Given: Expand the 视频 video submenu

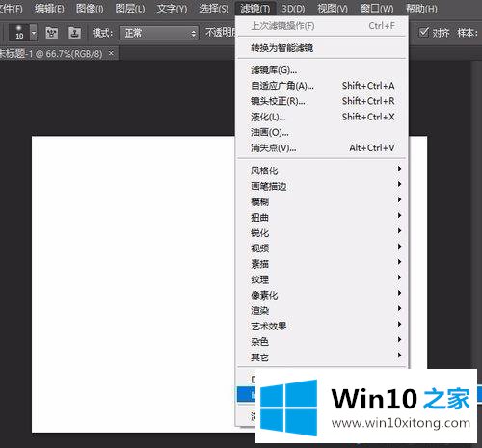Looking at the screenshot, I should click(322, 249).
